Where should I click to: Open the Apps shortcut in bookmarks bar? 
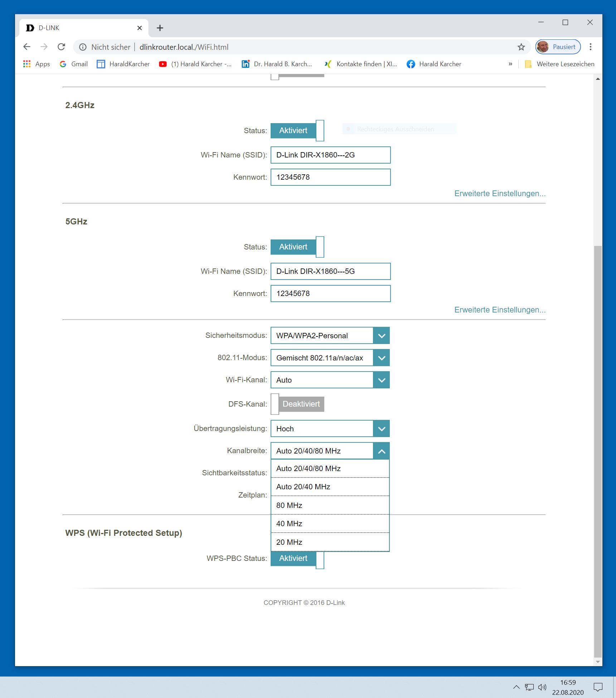coord(37,64)
